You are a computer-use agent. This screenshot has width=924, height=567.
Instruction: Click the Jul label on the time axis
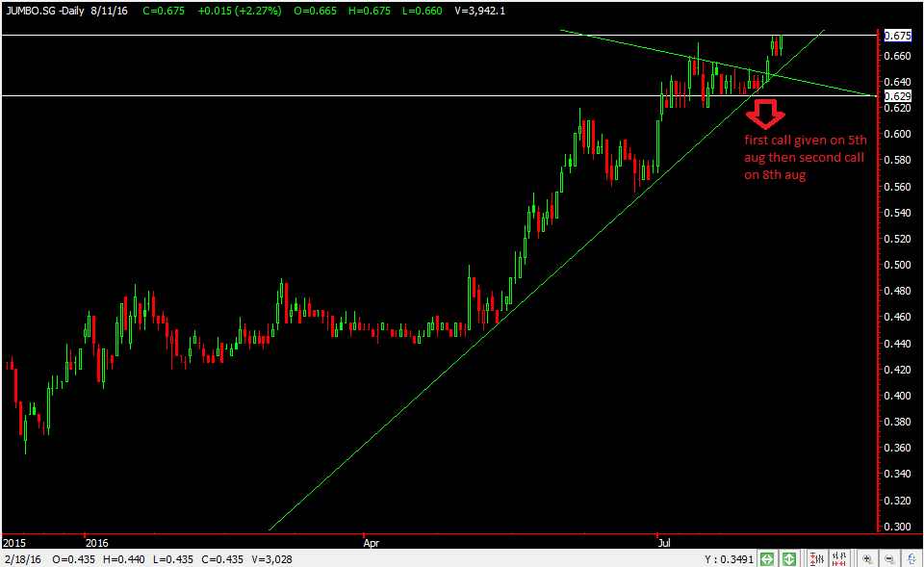coord(663,543)
